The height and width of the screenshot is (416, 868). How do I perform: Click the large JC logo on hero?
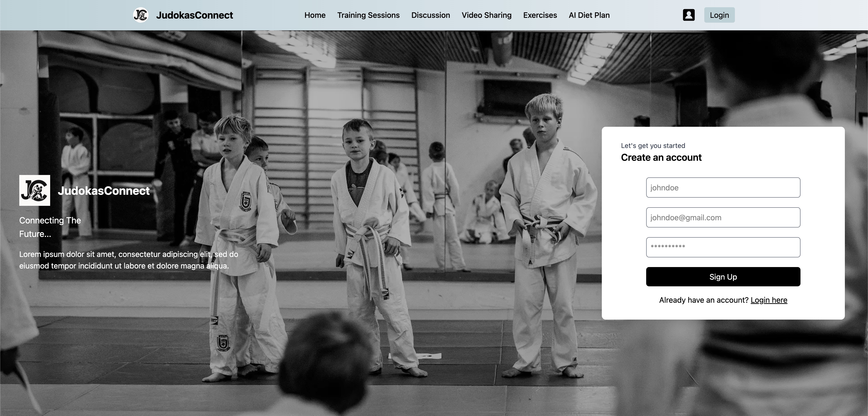pyautogui.click(x=35, y=190)
